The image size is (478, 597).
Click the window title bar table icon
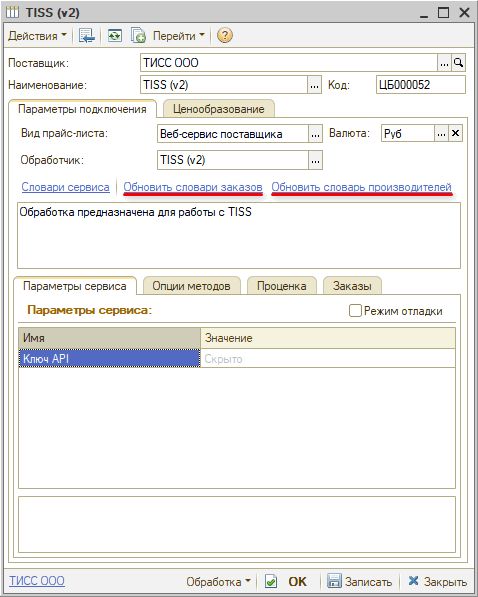click(x=13, y=13)
